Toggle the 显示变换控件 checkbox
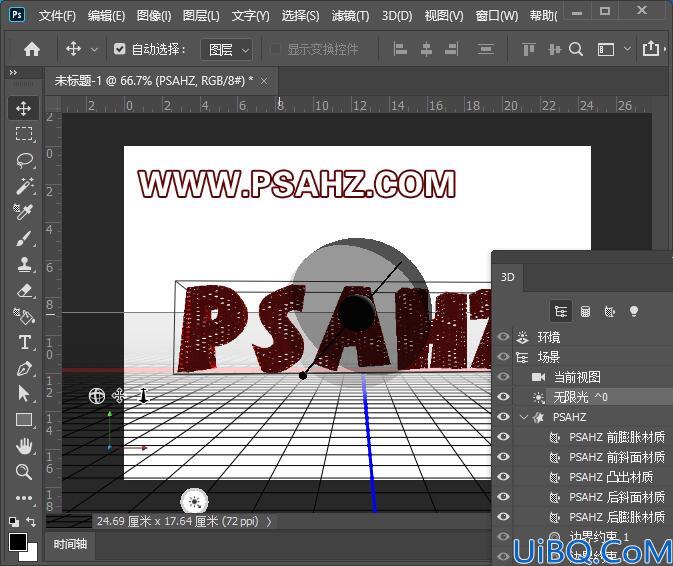This screenshot has height=566, width=673. tap(275, 49)
